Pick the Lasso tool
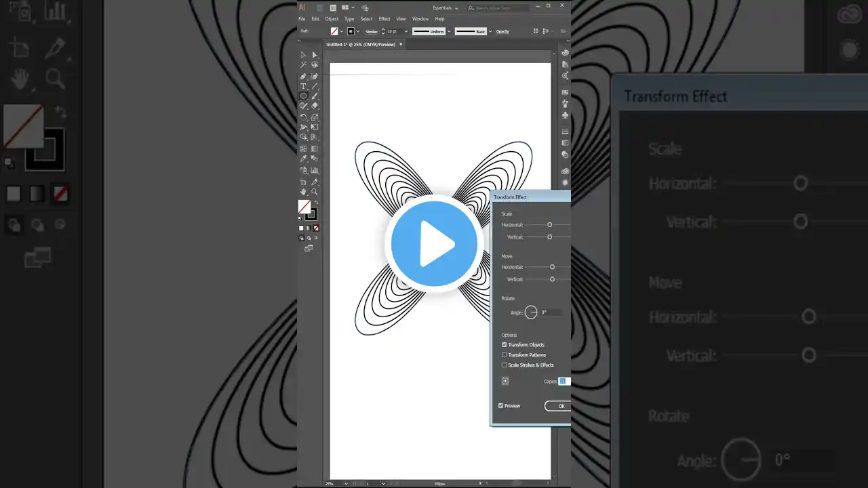 [x=315, y=65]
